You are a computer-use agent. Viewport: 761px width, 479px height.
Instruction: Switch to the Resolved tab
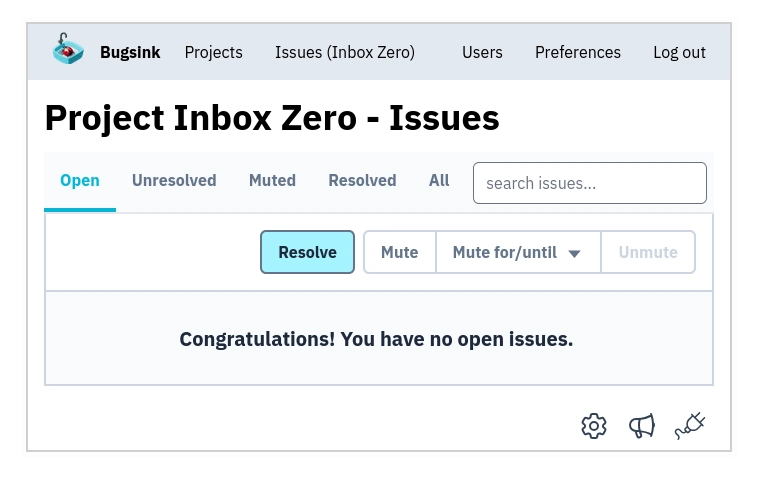[362, 181]
